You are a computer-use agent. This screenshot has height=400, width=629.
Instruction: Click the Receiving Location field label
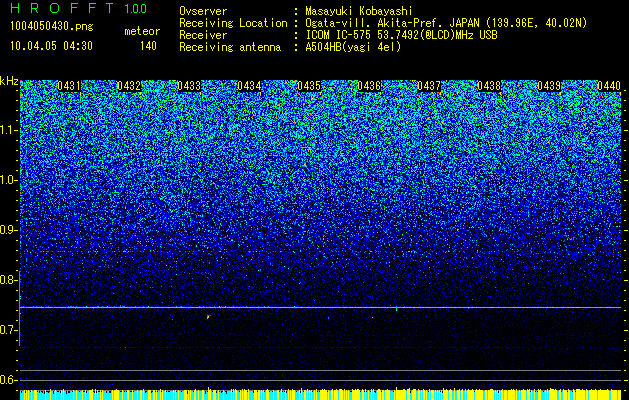[233, 23]
